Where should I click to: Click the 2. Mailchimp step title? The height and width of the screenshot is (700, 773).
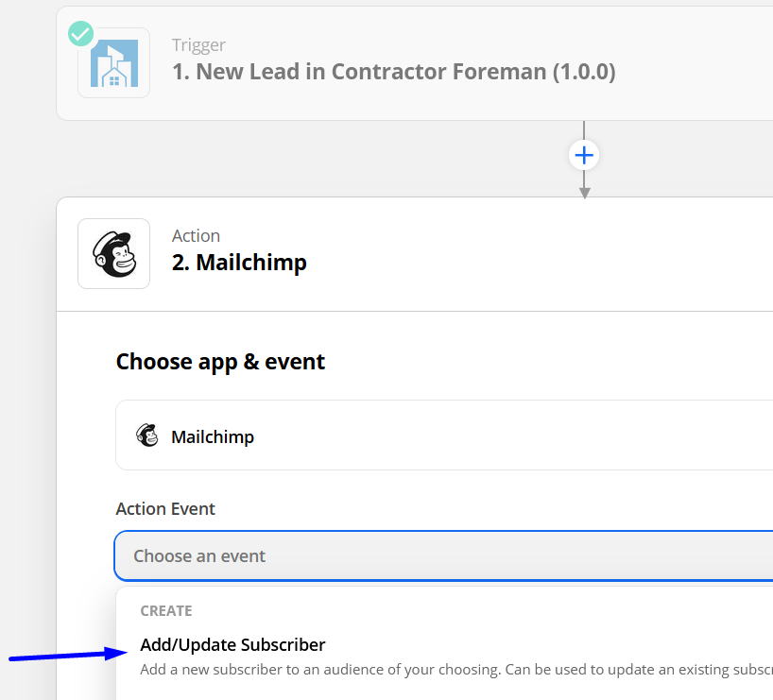click(239, 263)
